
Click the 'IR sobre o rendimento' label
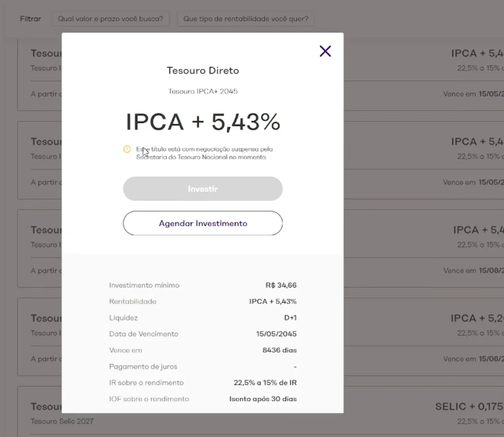pyautogui.click(x=147, y=383)
